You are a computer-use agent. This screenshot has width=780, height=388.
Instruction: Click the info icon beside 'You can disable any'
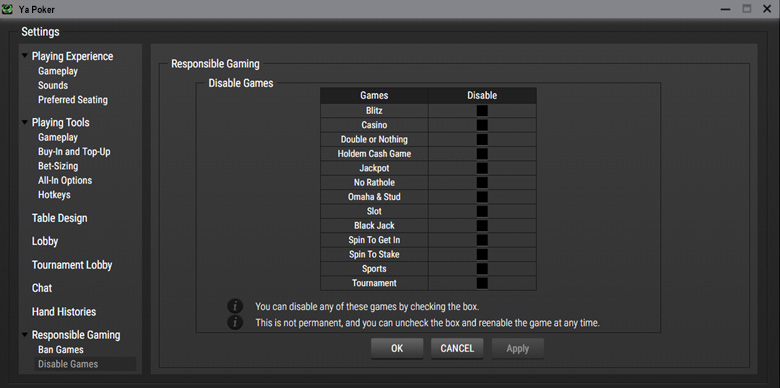point(235,306)
